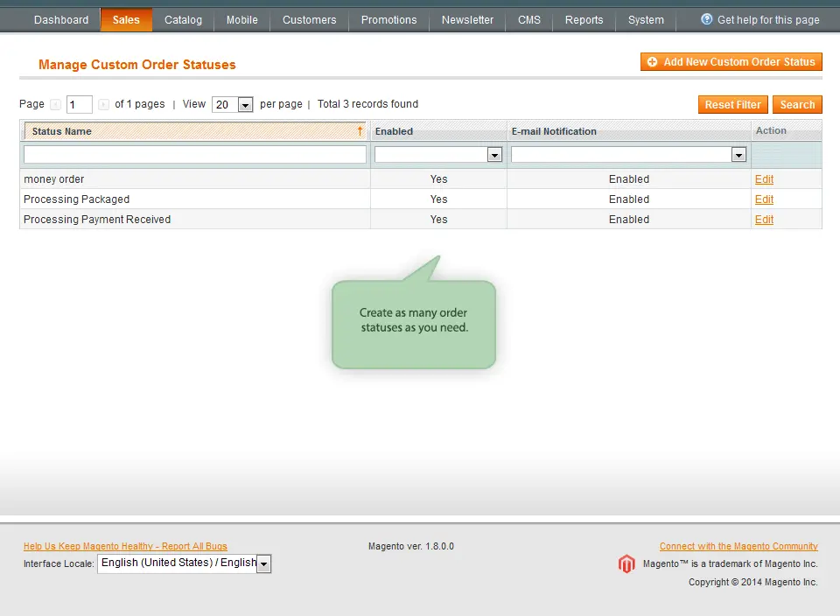Viewport: 840px width, 616px height.
Task: Edit the money order status
Action: (x=763, y=178)
